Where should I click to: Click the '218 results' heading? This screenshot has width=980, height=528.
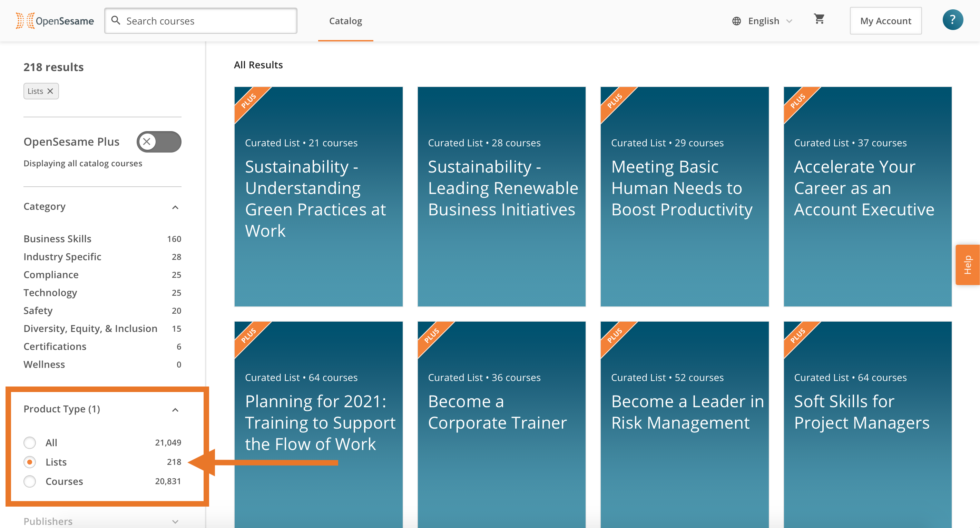click(53, 67)
